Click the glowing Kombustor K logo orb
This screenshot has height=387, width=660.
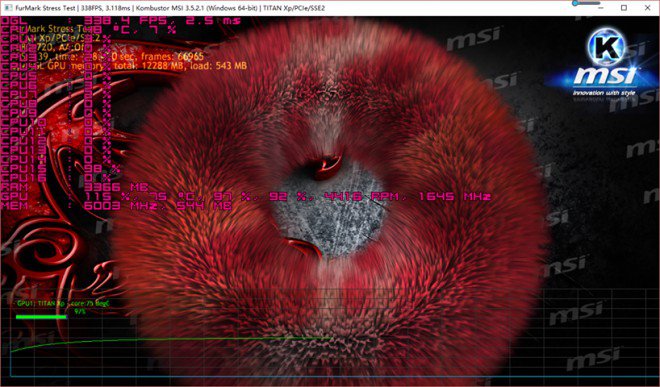point(607,47)
